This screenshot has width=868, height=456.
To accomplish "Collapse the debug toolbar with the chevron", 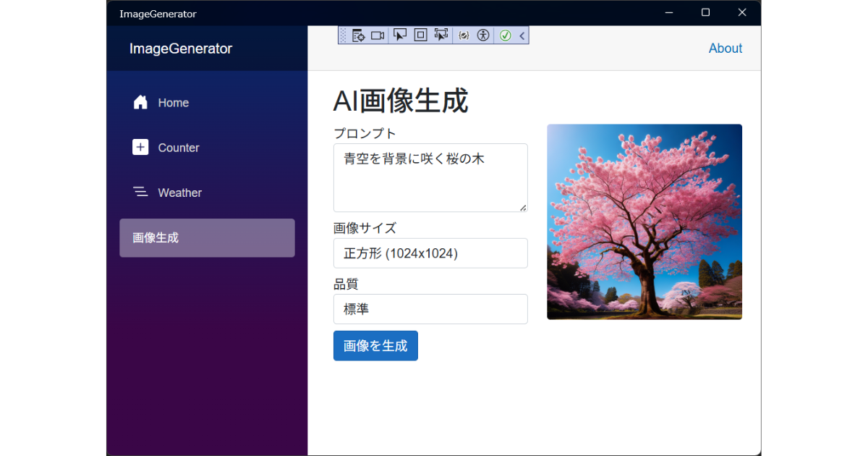I will click(522, 35).
